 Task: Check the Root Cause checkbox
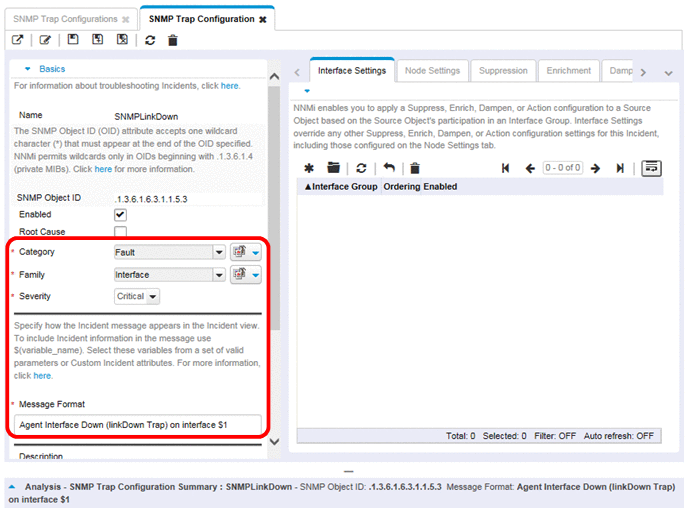coord(121,232)
